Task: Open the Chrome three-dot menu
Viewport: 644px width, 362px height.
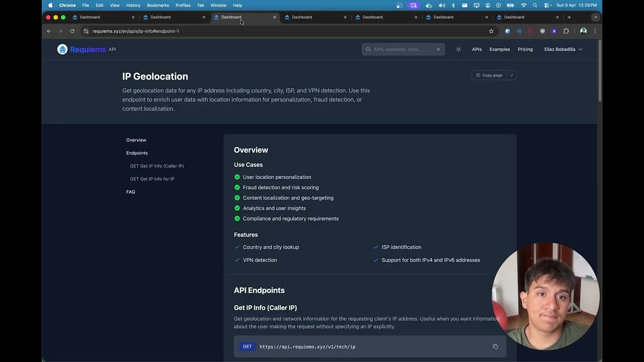Action: pyautogui.click(x=595, y=31)
